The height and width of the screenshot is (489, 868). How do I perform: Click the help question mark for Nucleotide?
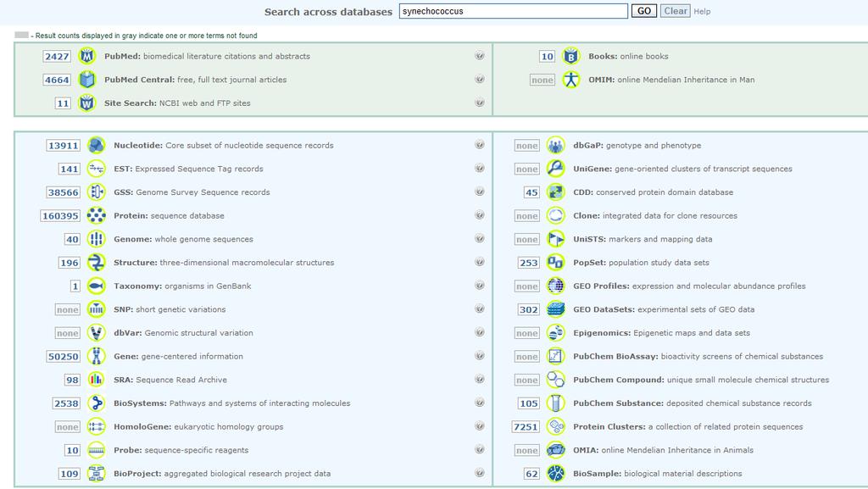point(480,144)
